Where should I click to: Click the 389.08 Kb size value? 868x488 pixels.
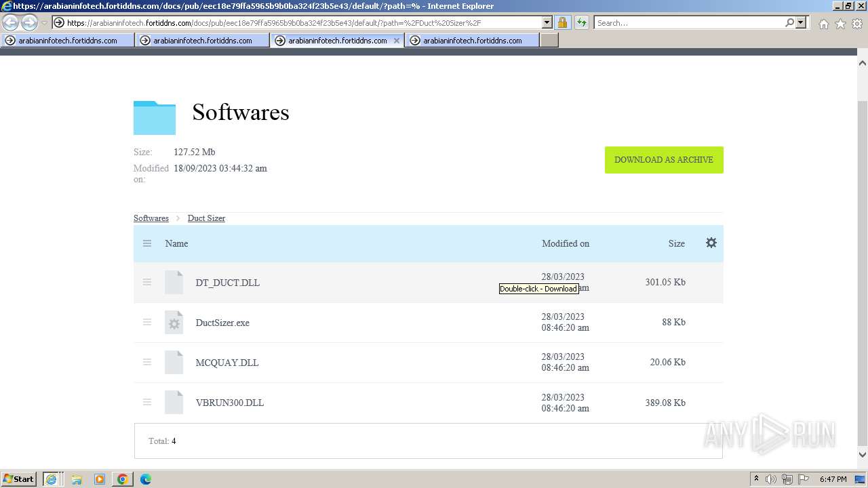tap(665, 403)
